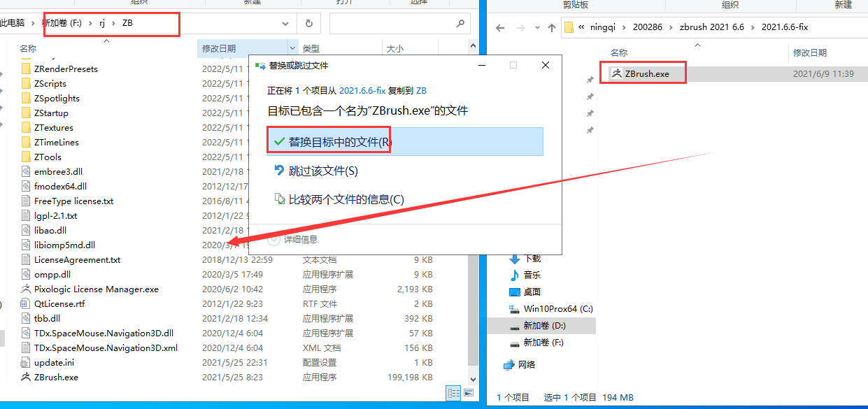Open the ZB destination link in dialog

421,90
